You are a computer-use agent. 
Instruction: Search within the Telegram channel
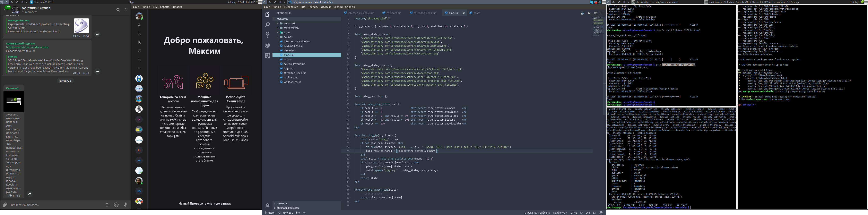[x=118, y=10]
